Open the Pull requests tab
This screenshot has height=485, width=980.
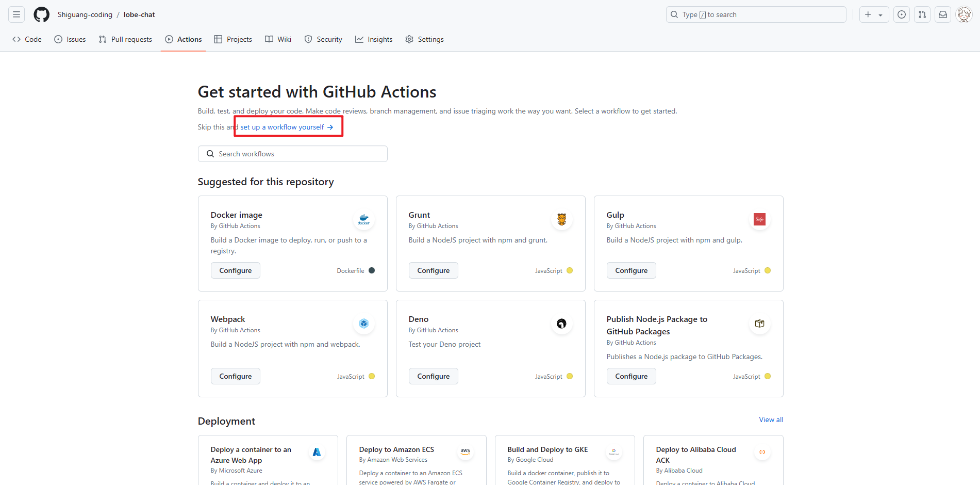click(x=125, y=39)
